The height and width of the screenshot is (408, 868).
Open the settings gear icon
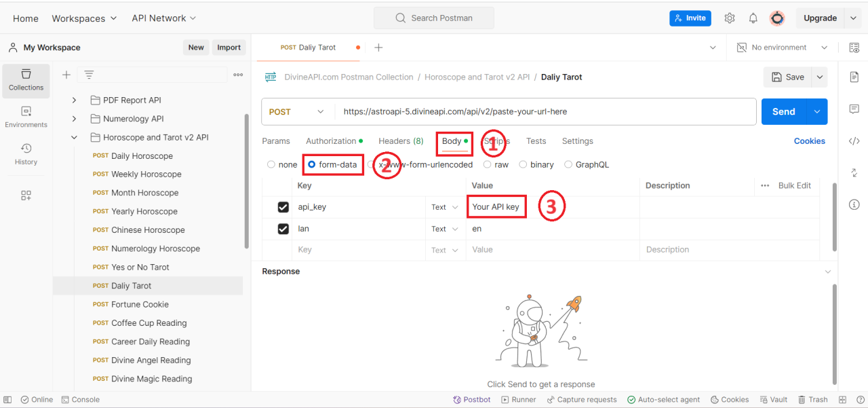click(730, 18)
